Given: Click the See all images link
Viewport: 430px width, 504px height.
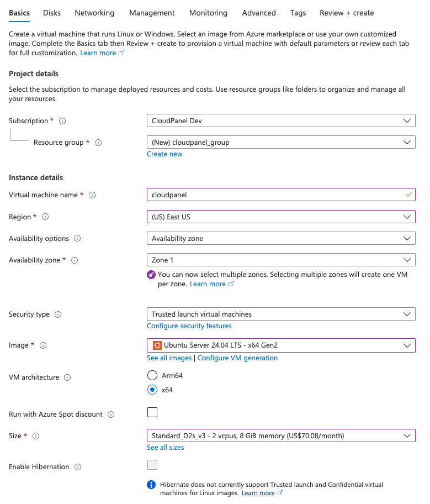Looking at the screenshot, I should (x=169, y=358).
